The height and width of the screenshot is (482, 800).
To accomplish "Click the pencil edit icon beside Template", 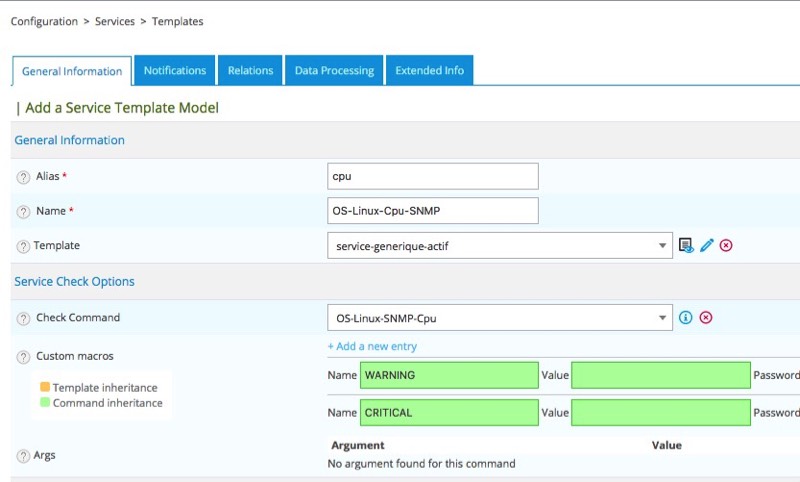I will pyautogui.click(x=706, y=245).
